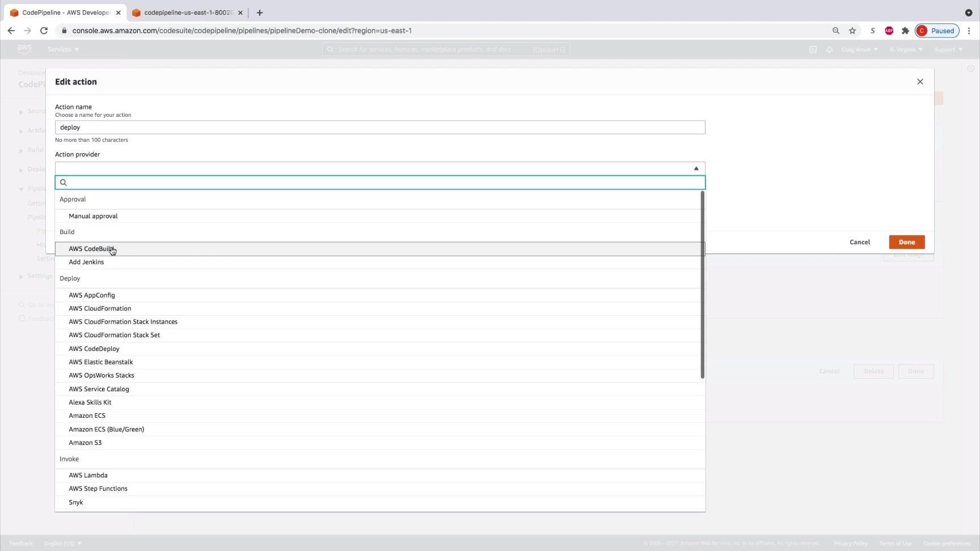Open the AWS Services menu

pos(64,49)
